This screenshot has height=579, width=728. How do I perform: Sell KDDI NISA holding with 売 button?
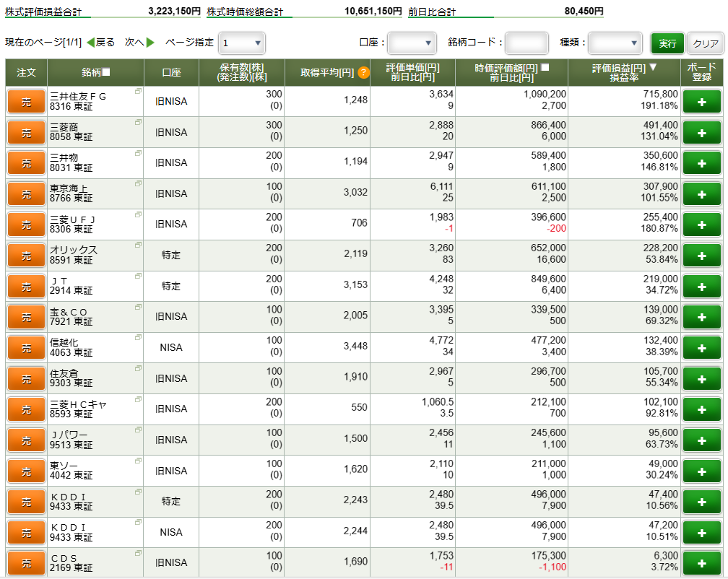(27, 533)
